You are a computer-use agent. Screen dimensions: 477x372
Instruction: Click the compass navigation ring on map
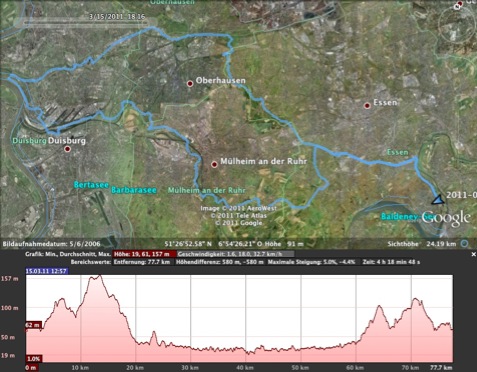(x=456, y=25)
